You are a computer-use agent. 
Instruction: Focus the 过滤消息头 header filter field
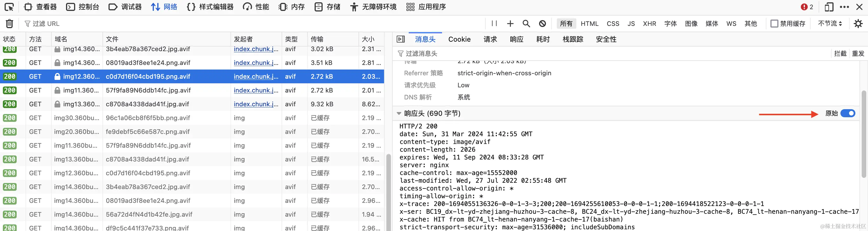coord(612,54)
